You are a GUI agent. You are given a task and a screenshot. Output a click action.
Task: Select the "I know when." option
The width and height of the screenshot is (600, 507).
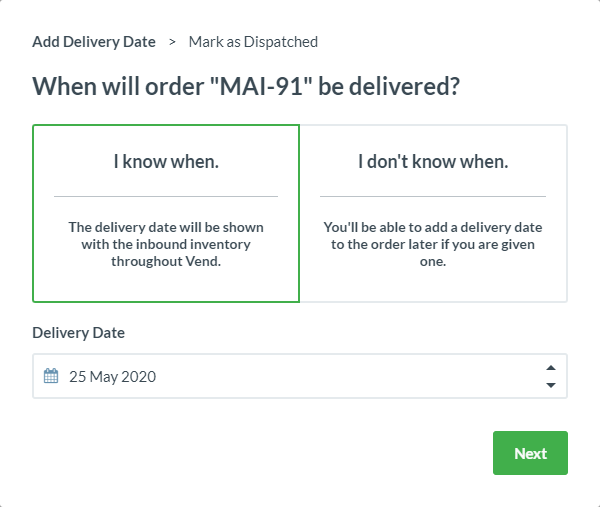(x=166, y=214)
